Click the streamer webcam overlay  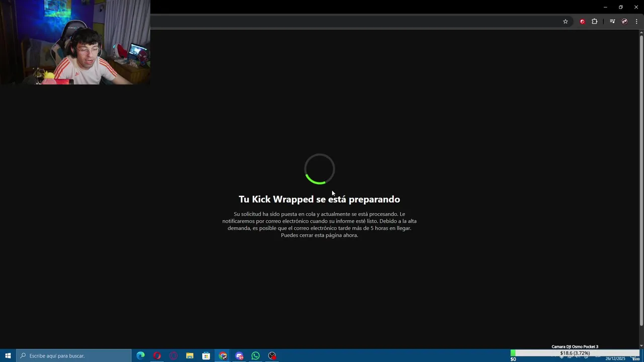(75, 42)
